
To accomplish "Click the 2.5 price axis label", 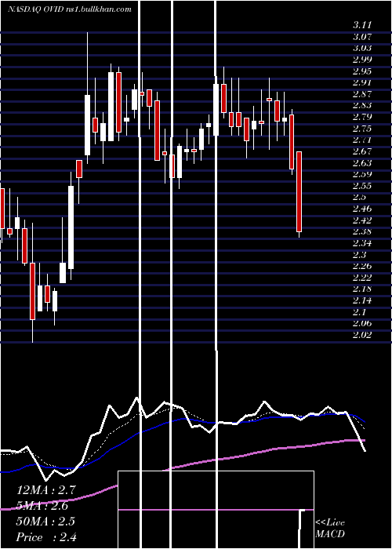I will point(360,197).
